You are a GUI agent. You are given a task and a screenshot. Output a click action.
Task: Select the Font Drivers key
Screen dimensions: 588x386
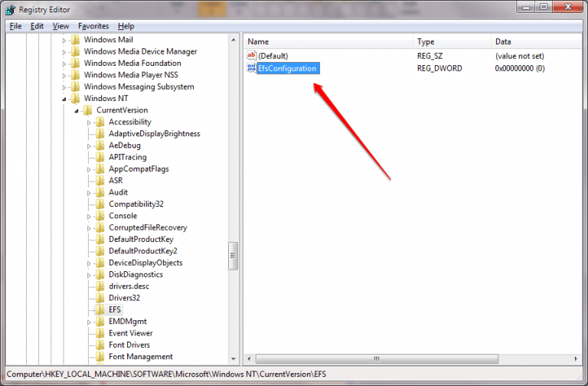click(x=129, y=345)
